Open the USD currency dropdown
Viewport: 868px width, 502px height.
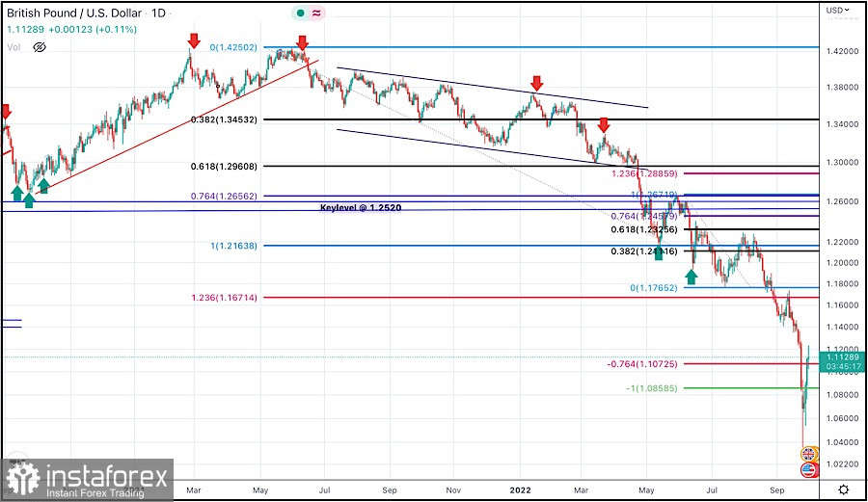[x=837, y=10]
